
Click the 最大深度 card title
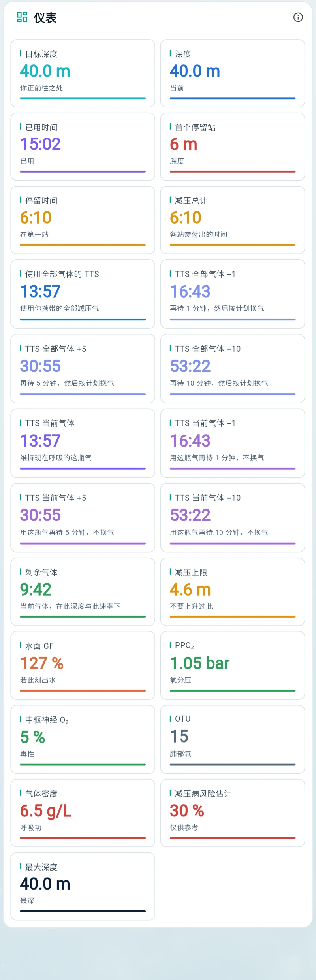point(41,867)
